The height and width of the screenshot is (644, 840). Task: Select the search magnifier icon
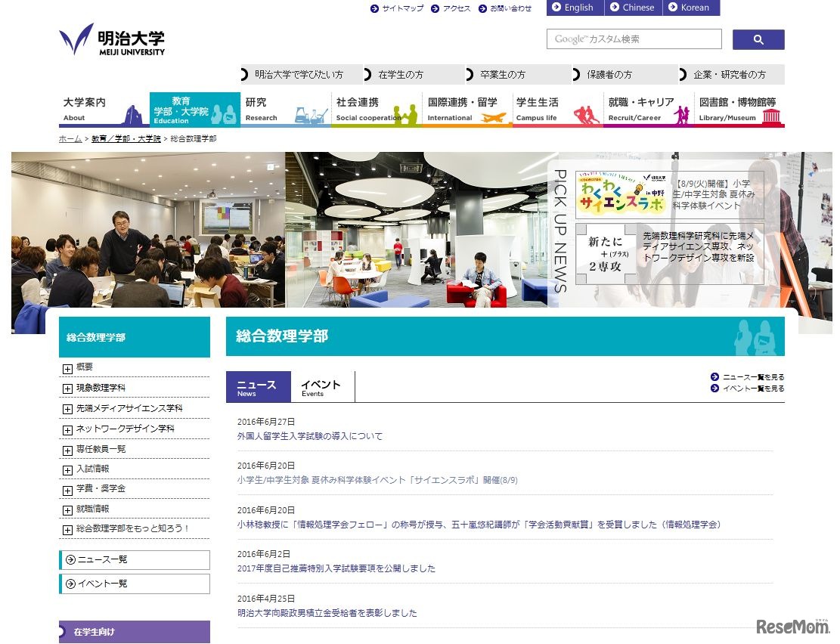(758, 39)
